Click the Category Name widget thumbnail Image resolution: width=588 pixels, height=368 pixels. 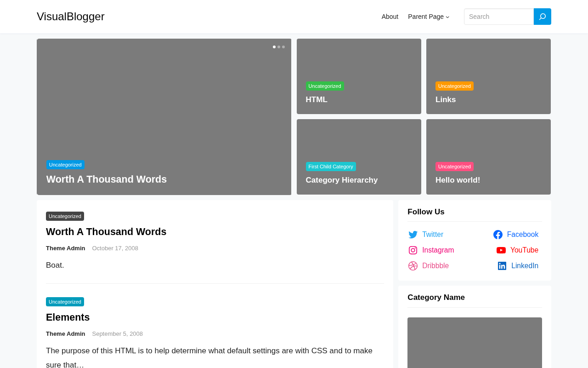coord(475,343)
